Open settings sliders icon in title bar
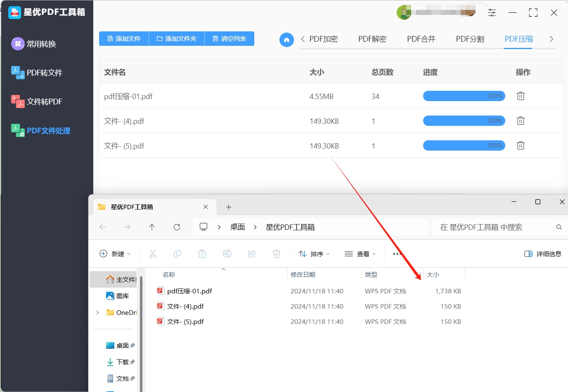This screenshot has height=392, width=568. [x=492, y=13]
